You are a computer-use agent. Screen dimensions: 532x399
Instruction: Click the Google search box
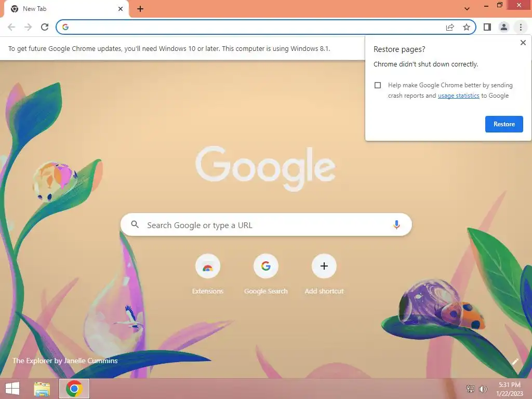tap(266, 224)
